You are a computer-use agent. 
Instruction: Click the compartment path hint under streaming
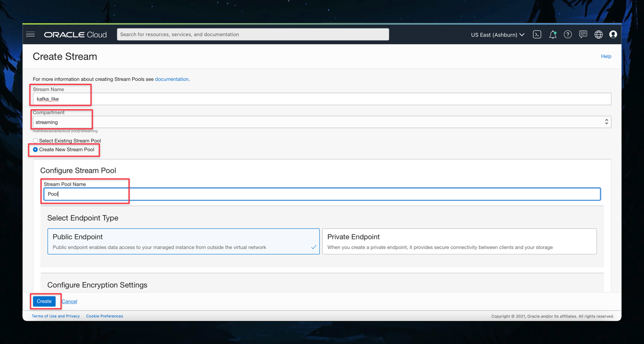(x=65, y=131)
